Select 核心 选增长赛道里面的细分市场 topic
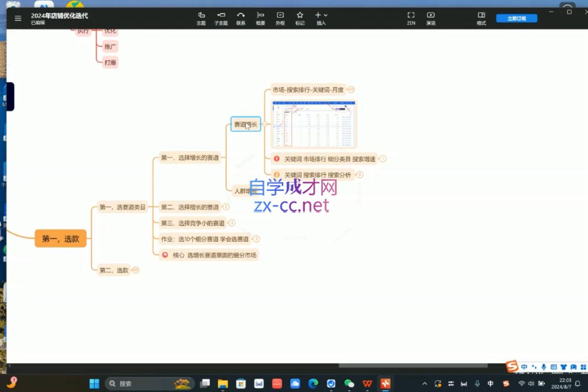Image resolution: width=588 pixels, height=392 pixels. pos(209,255)
